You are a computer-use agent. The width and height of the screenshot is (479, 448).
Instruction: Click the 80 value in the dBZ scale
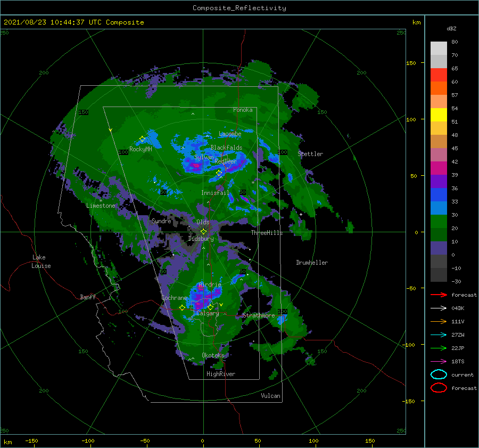pyautogui.click(x=455, y=42)
